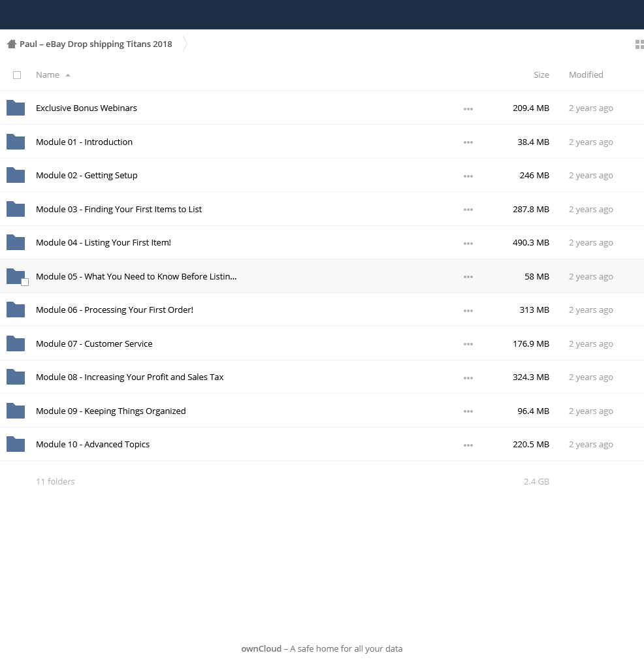Click the Module 01 - Introduction folder icon
This screenshot has width=644, height=668.
pos(16,142)
